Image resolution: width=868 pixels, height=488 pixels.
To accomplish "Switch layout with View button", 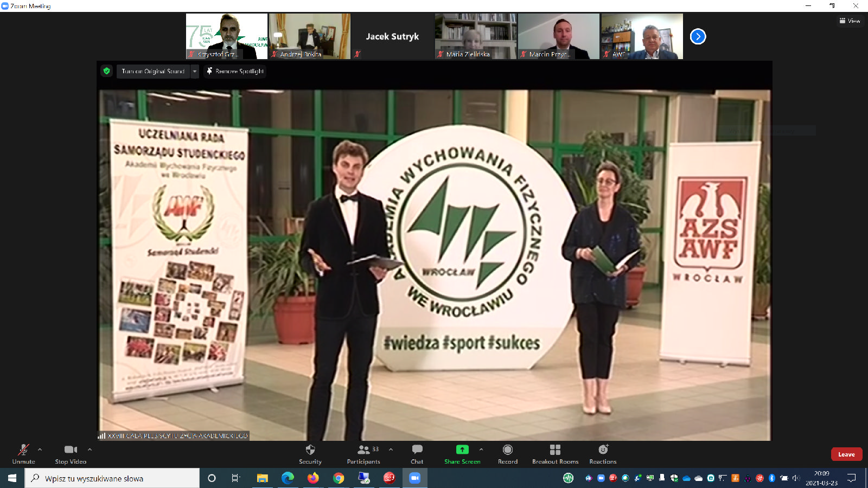I will [850, 21].
